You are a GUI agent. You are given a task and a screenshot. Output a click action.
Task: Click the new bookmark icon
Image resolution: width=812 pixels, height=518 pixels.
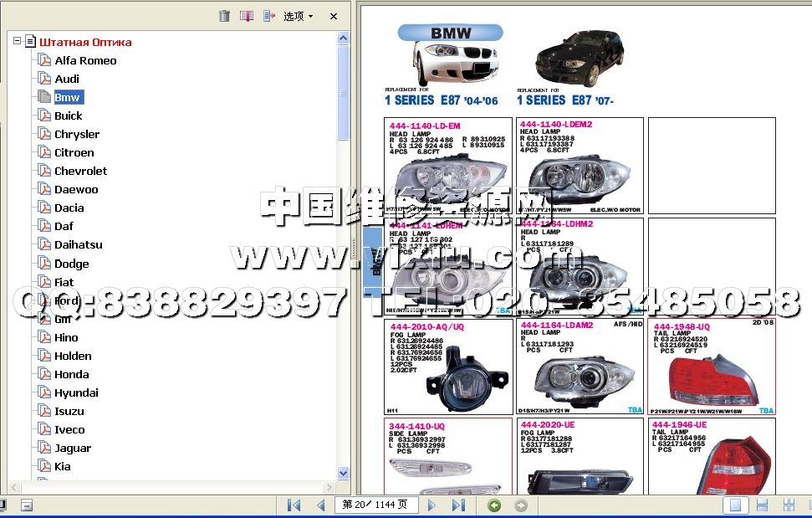(247, 16)
